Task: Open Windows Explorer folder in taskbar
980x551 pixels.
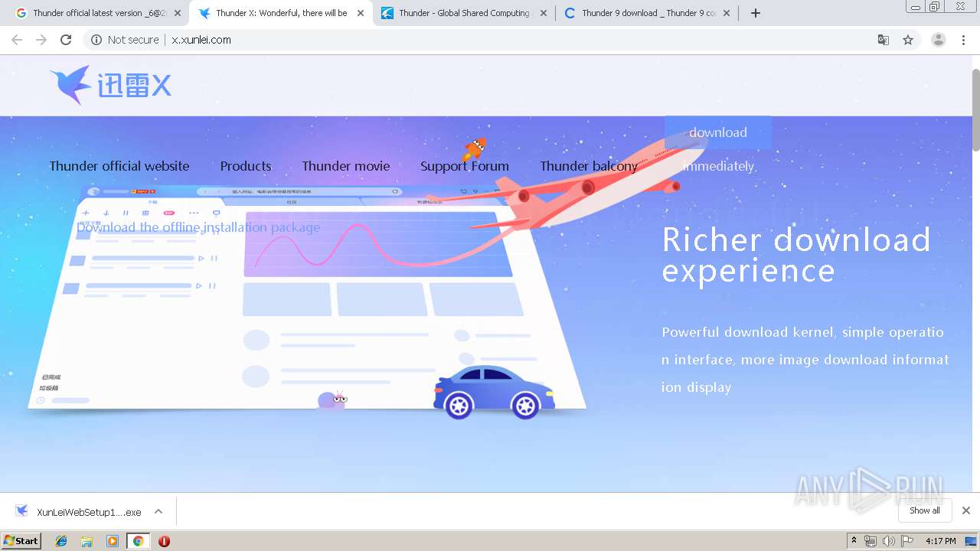Action: click(87, 541)
